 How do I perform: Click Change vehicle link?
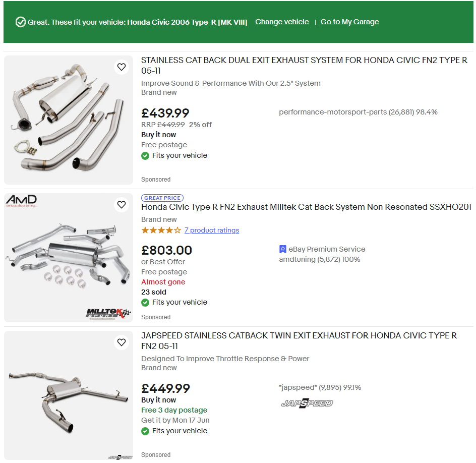(282, 22)
